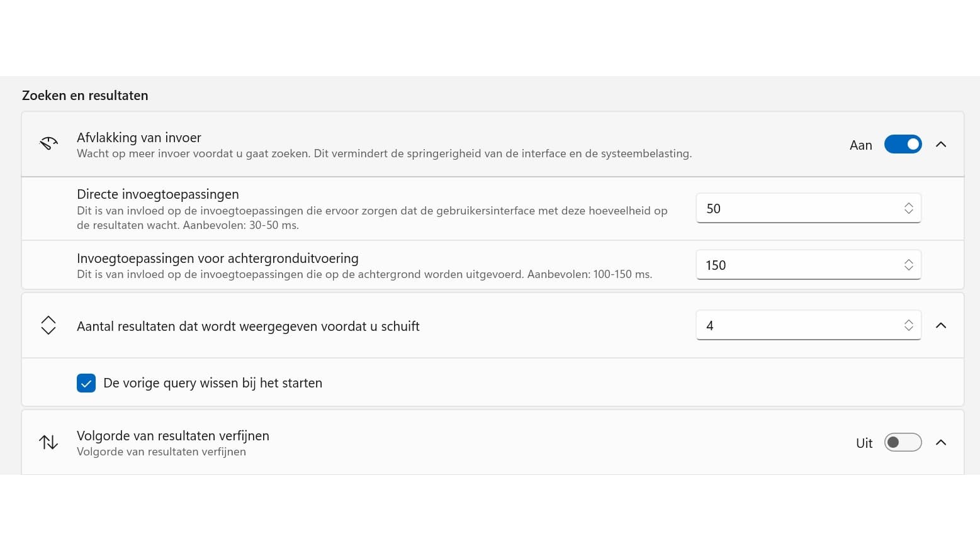This screenshot has width=980, height=551.
Task: Uncheck De vorige query wissen bij het starten
Action: [86, 383]
